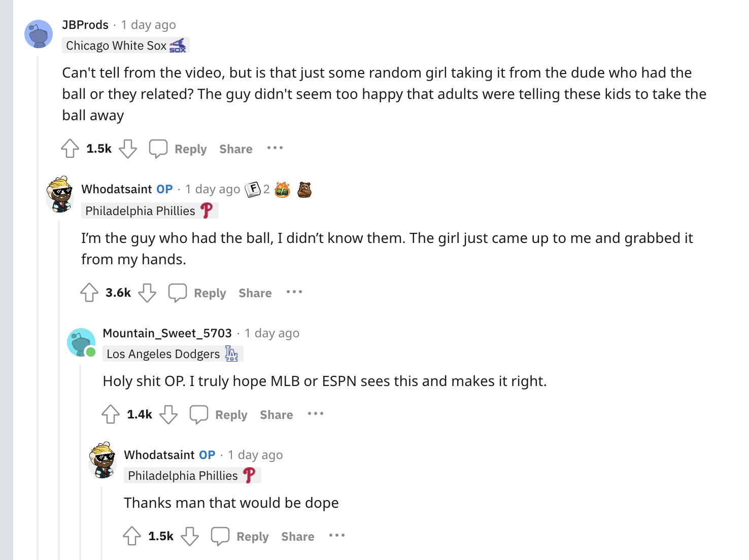Open JBProds user profile link
Viewport: 749px width, 560px height.
pos(85,25)
